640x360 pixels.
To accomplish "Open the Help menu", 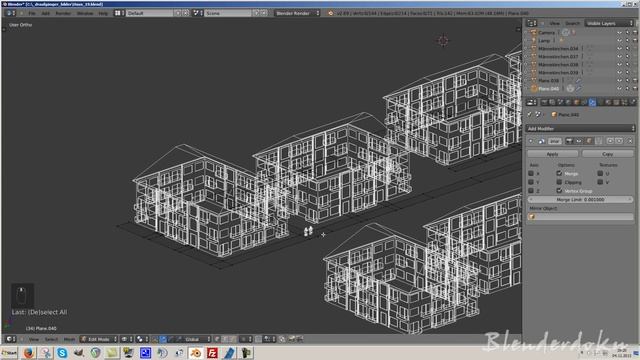I will click(x=103, y=13).
